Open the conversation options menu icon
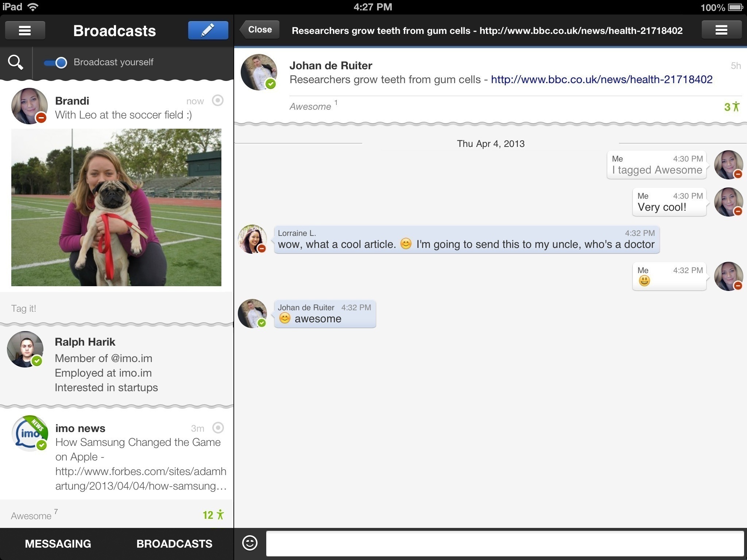The height and width of the screenshot is (560, 747). coord(721,30)
